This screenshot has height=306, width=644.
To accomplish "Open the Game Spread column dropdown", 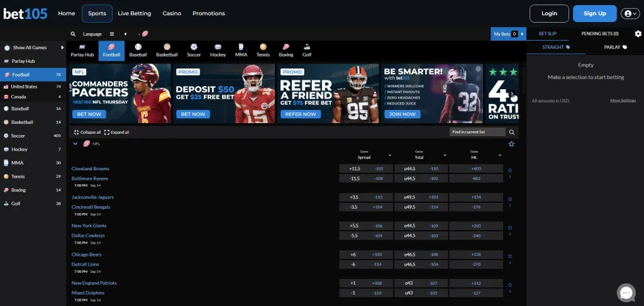I will 390,155.
